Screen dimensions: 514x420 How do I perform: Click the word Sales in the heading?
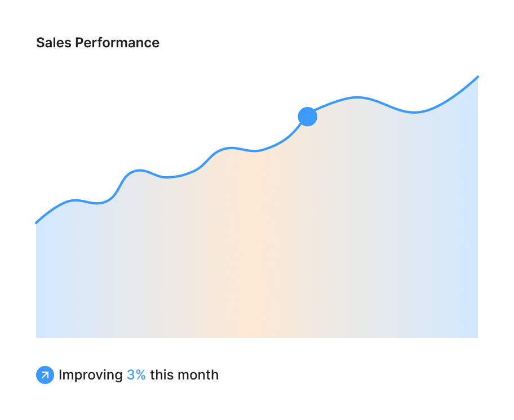point(54,43)
